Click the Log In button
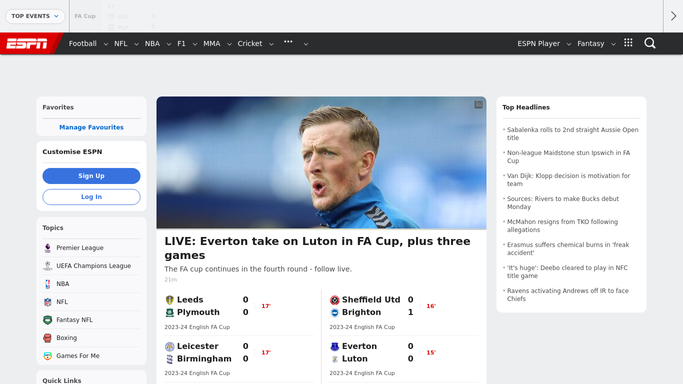This screenshot has width=683, height=384. point(91,197)
